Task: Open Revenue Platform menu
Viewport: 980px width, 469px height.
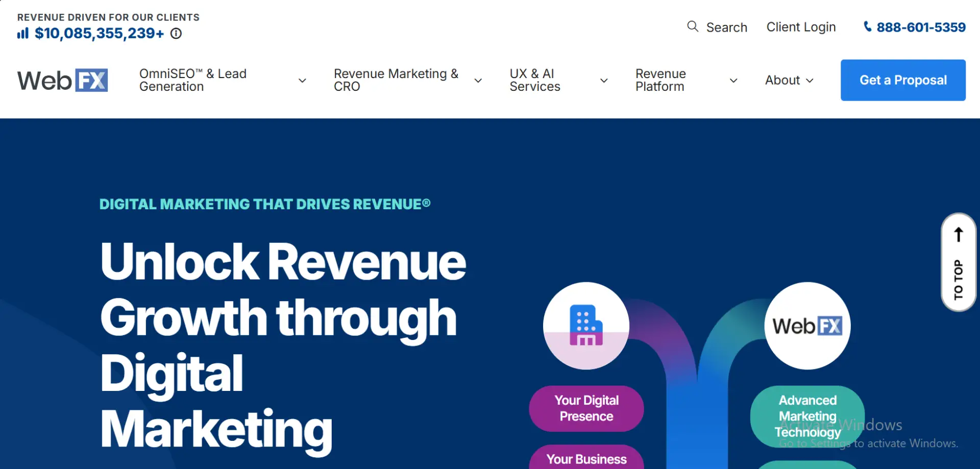Action: click(660, 80)
